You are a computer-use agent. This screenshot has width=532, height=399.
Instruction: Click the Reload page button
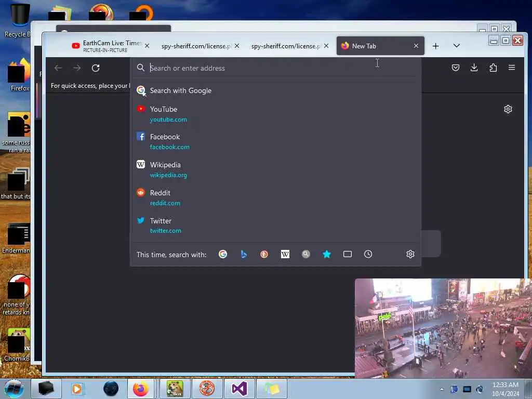[x=96, y=68]
